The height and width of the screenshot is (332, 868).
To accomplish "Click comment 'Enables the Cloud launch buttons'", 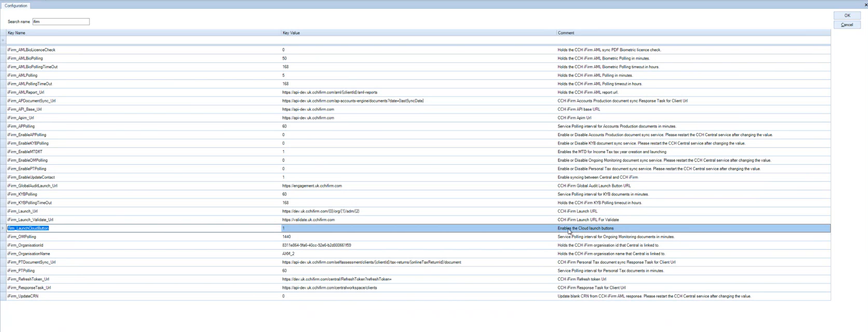I will point(586,228).
